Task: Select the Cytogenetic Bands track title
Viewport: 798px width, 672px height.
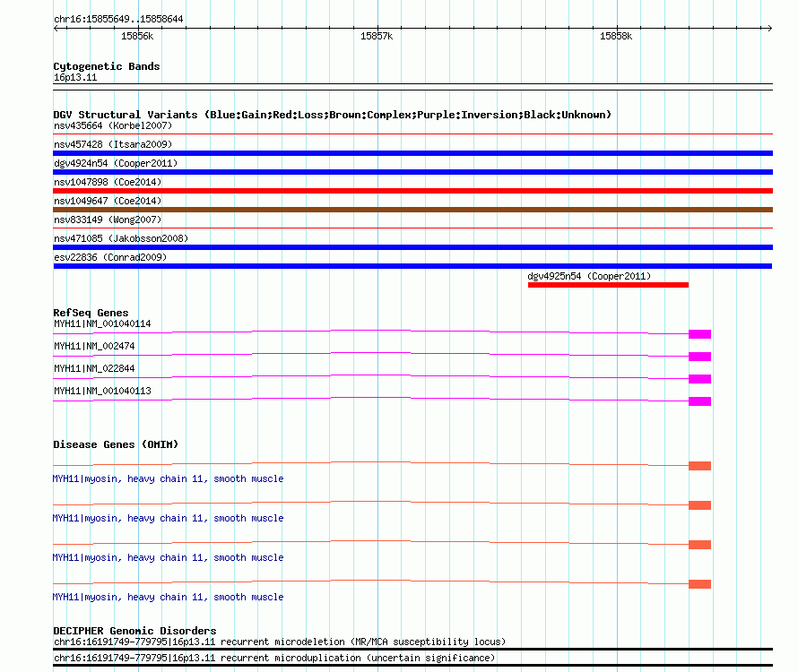Action: (x=107, y=66)
